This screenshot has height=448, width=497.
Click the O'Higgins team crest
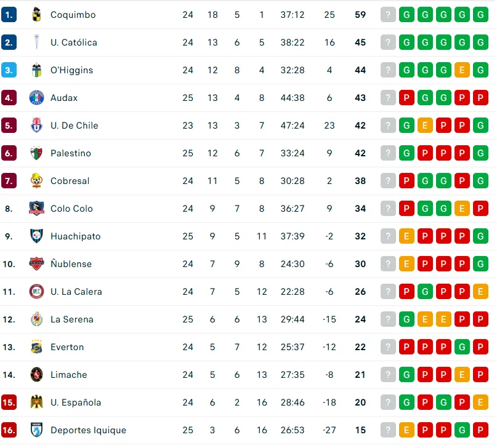click(37, 70)
